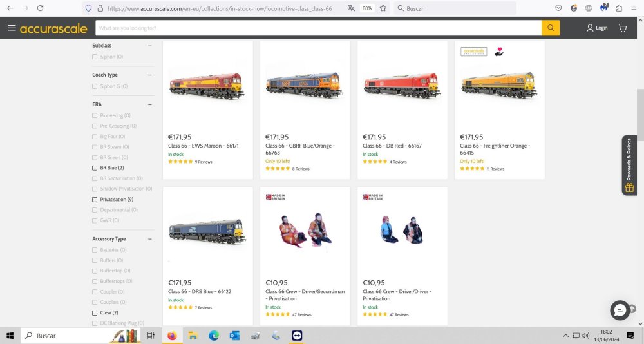The height and width of the screenshot is (344, 644).
Task: Check the Crew (2) filter
Action: (x=95, y=313)
